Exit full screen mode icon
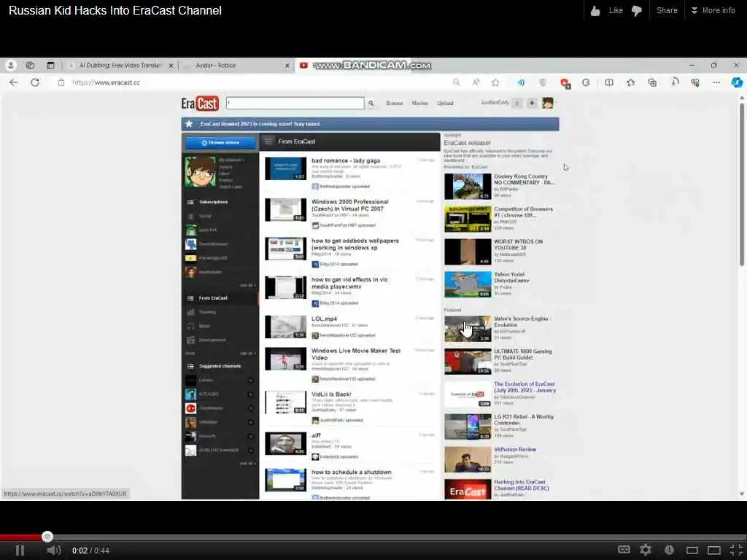Screen dimensions: 747x560 [736, 551]
